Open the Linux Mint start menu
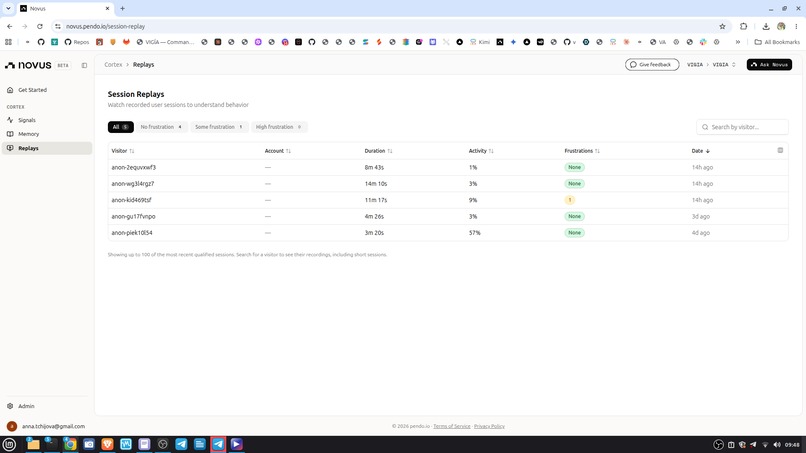 click(x=9, y=444)
